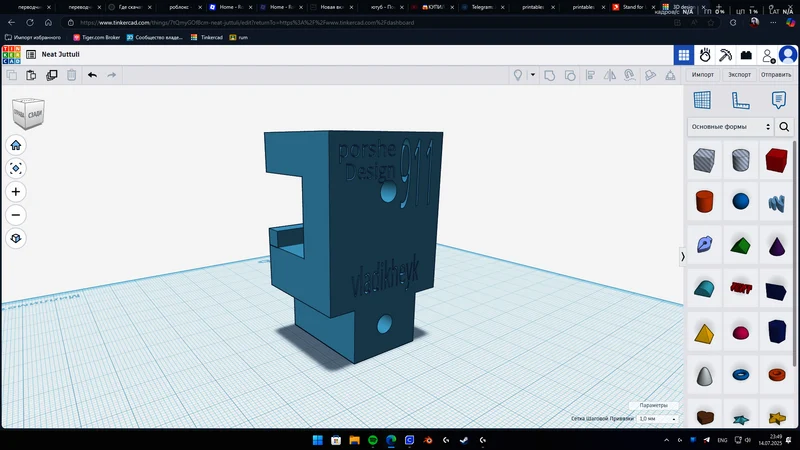Image resolution: width=800 pixels, height=450 pixels.
Task: Click the Group shapes icon
Action: click(549, 76)
